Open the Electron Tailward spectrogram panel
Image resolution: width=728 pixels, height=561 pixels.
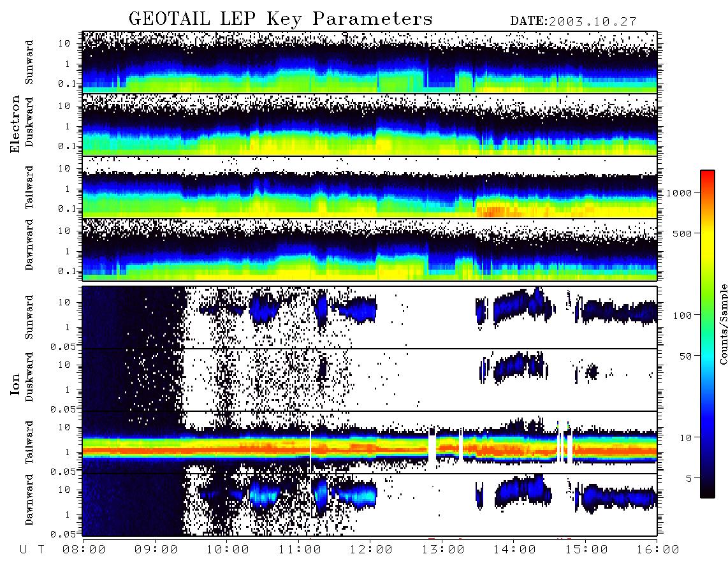click(370, 187)
